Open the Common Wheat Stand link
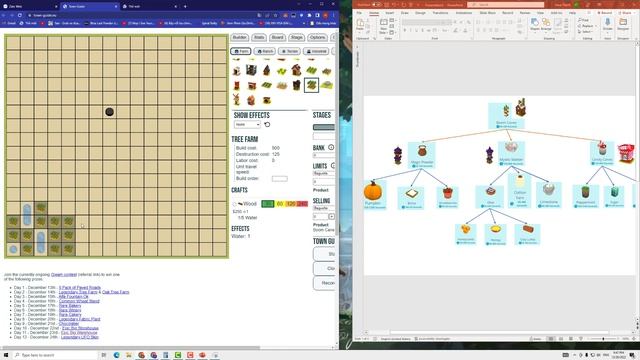Screen dimensions: 640x360 point(79,301)
